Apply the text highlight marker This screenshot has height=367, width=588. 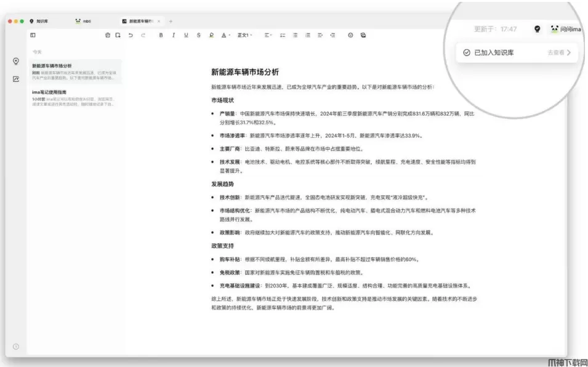[212, 35]
